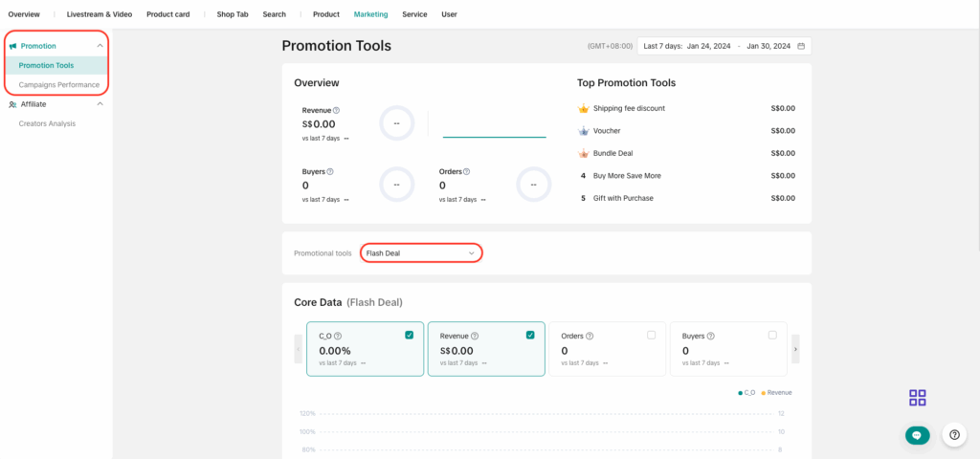Image resolution: width=980 pixels, height=459 pixels.
Task: Click the info icon next to Buyers overview
Action: point(331,172)
